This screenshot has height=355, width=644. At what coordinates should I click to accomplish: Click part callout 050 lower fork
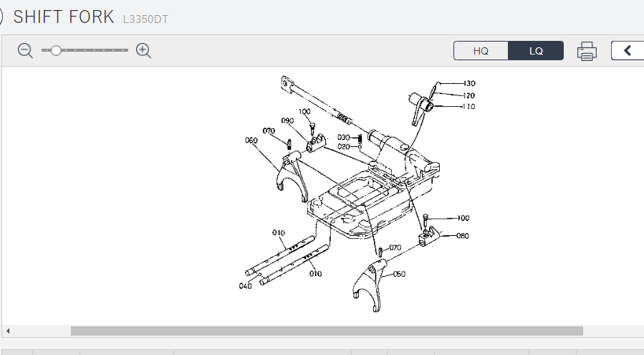(x=399, y=274)
